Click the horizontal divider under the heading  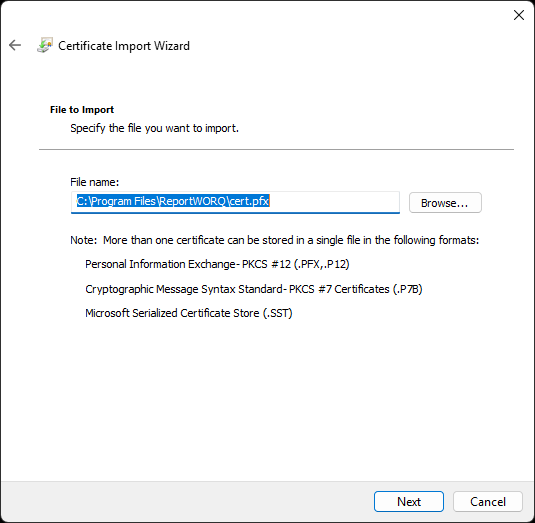276,149
